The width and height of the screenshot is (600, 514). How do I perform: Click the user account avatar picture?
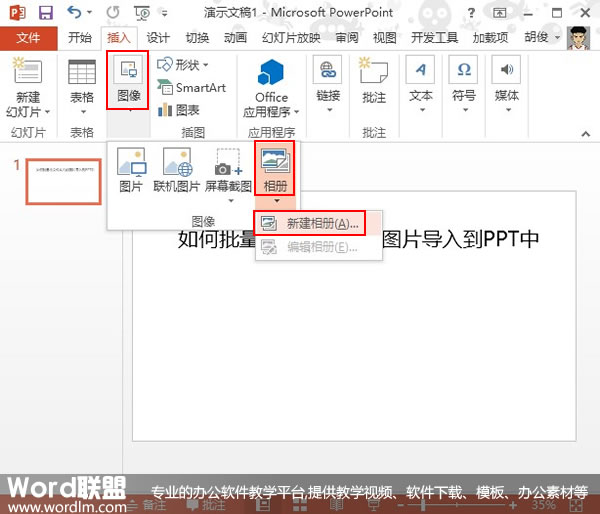[x=578, y=38]
